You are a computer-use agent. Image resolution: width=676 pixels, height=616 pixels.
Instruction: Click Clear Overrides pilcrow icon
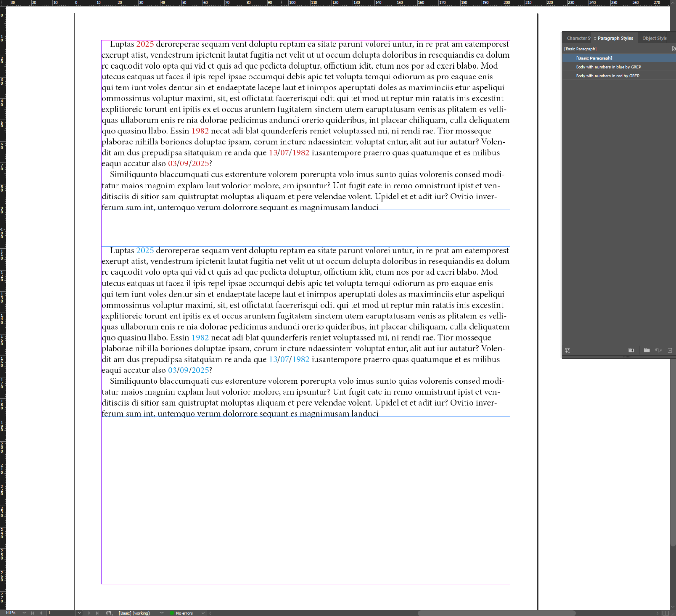(658, 350)
